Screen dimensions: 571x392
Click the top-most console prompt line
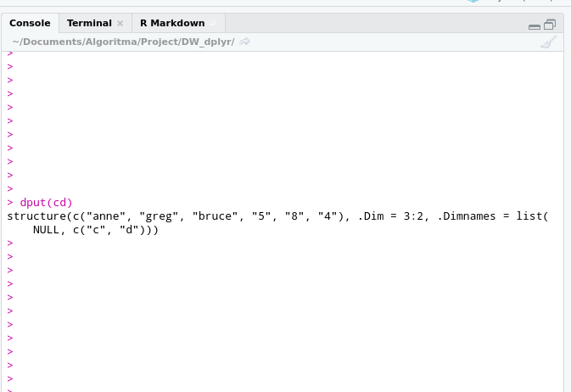tap(10, 53)
